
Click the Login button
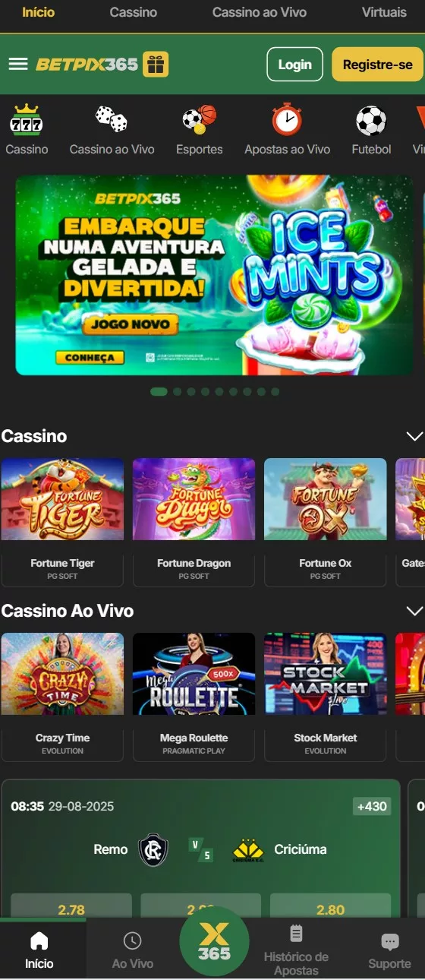click(294, 65)
